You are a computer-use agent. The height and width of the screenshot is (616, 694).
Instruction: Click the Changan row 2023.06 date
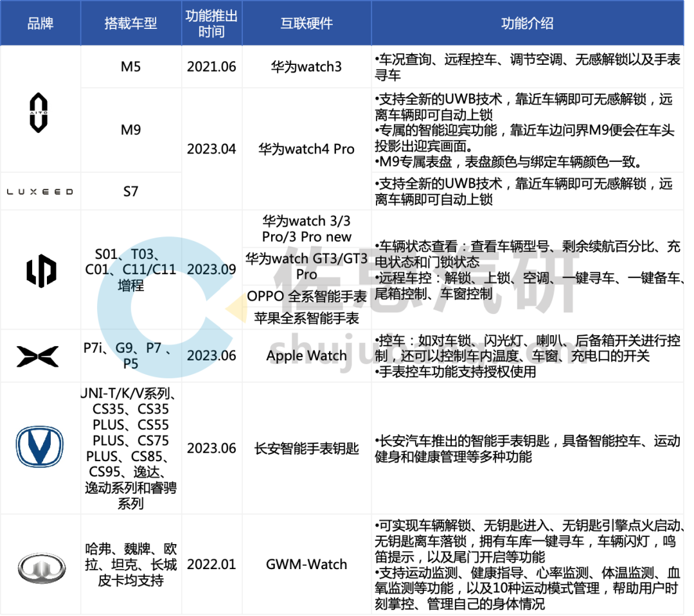click(211, 448)
